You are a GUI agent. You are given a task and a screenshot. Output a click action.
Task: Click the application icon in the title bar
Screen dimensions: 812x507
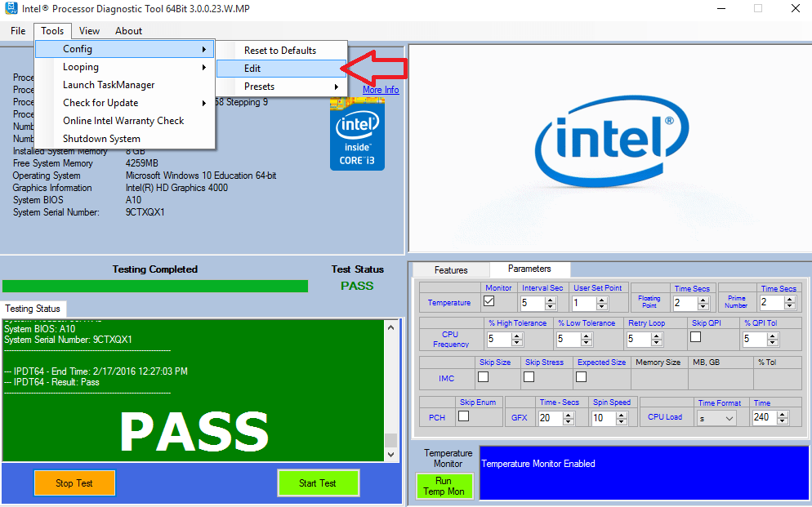coord(11,8)
